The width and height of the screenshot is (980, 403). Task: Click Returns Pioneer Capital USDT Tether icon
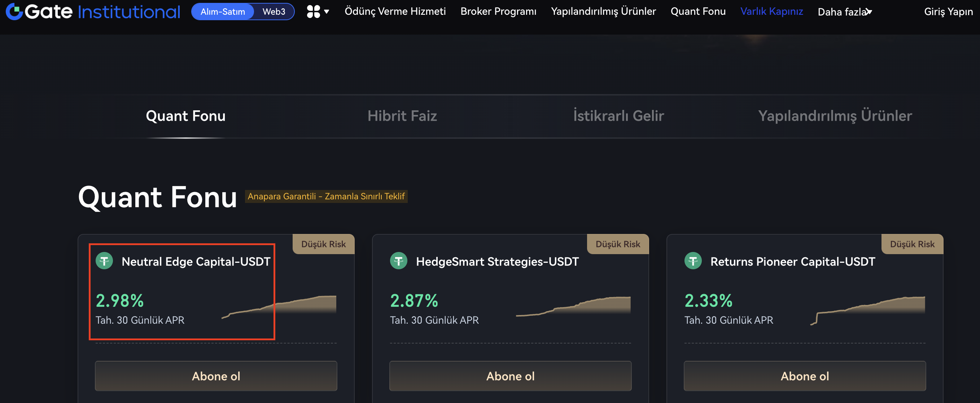693,261
